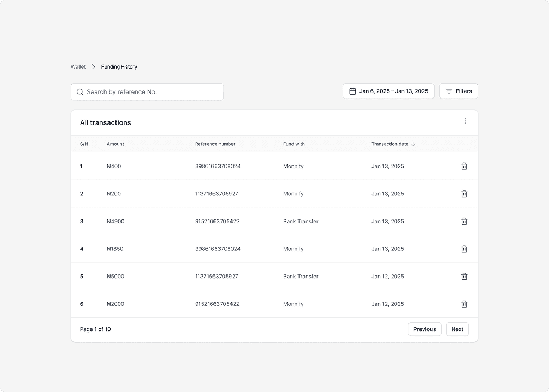This screenshot has width=549, height=392.
Task: Click the ₦1850 amount cell
Action: click(x=115, y=249)
